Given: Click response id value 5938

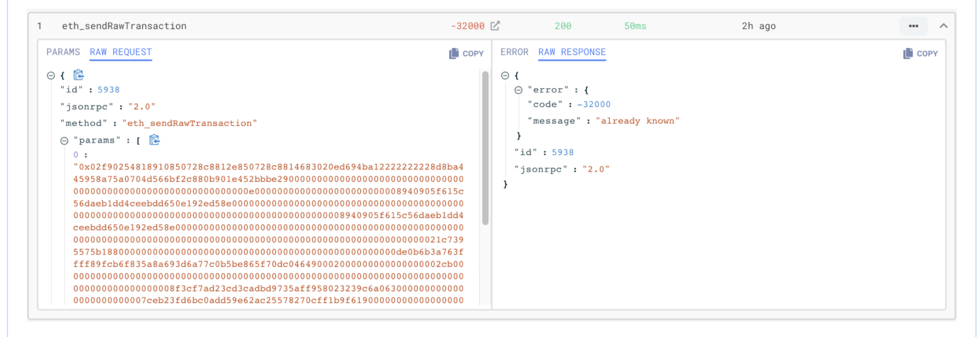Looking at the screenshot, I should tap(563, 152).
